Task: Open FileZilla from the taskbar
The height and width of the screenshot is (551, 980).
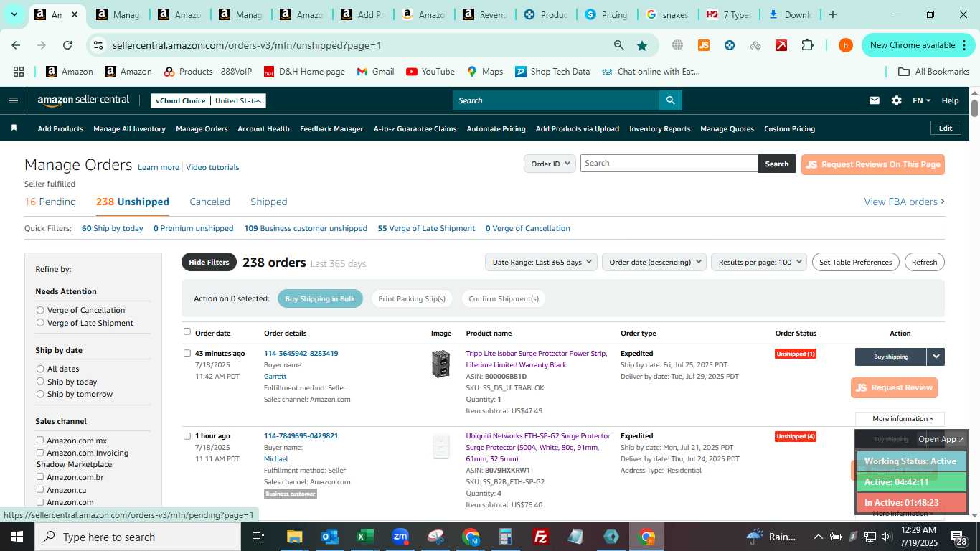Action: coord(541,537)
